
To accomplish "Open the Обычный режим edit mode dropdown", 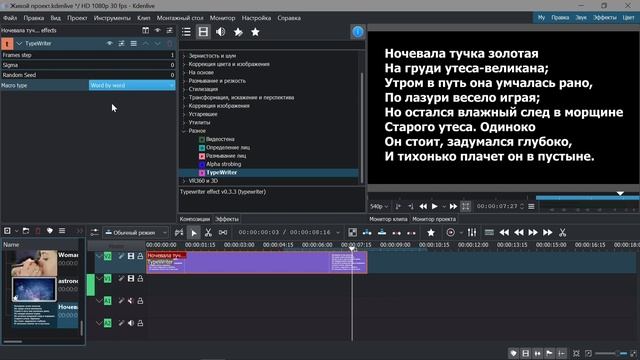I will tap(135, 233).
